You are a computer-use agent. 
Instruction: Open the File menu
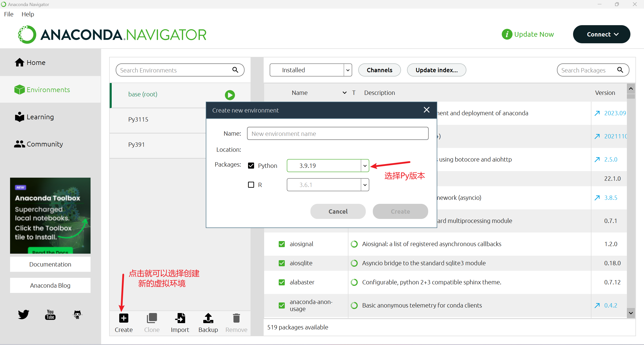tap(9, 14)
